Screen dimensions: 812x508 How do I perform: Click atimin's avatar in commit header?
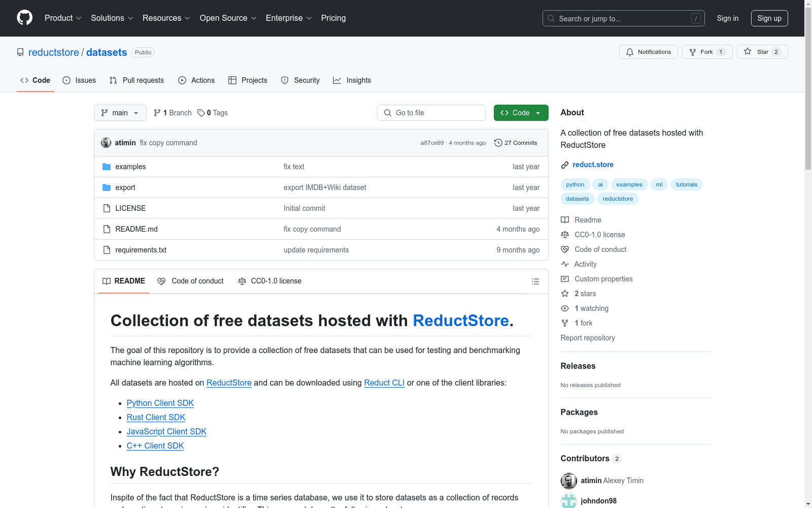106,143
